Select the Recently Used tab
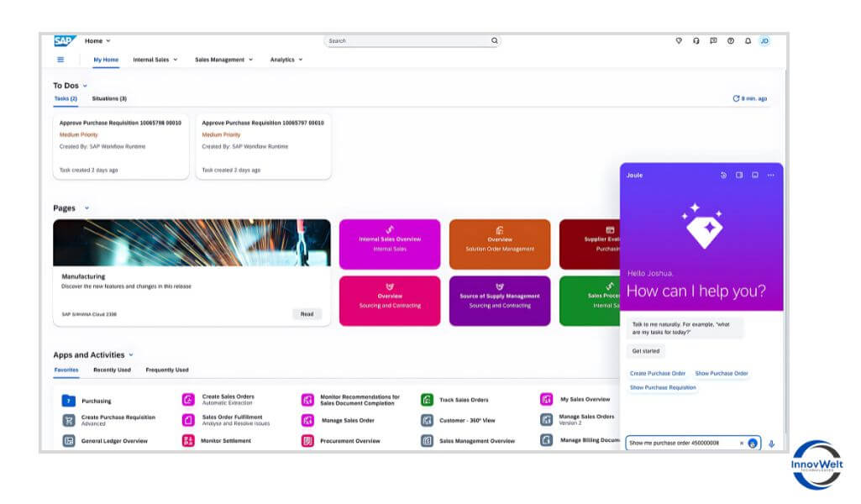 pyautogui.click(x=112, y=370)
